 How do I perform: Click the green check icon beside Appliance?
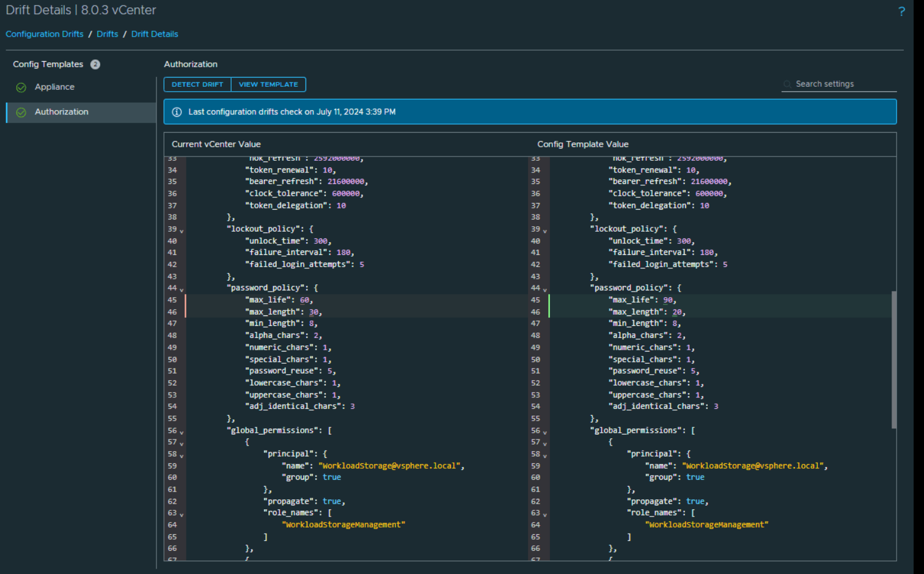21,87
